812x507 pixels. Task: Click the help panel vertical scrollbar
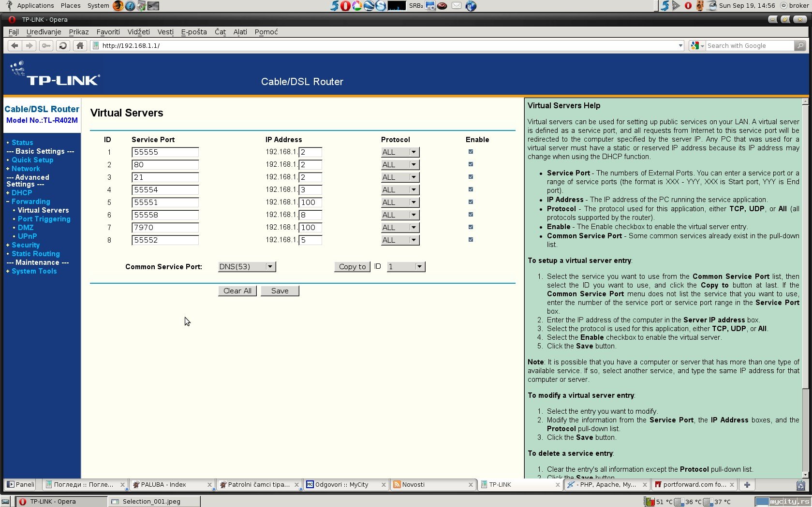805,242
